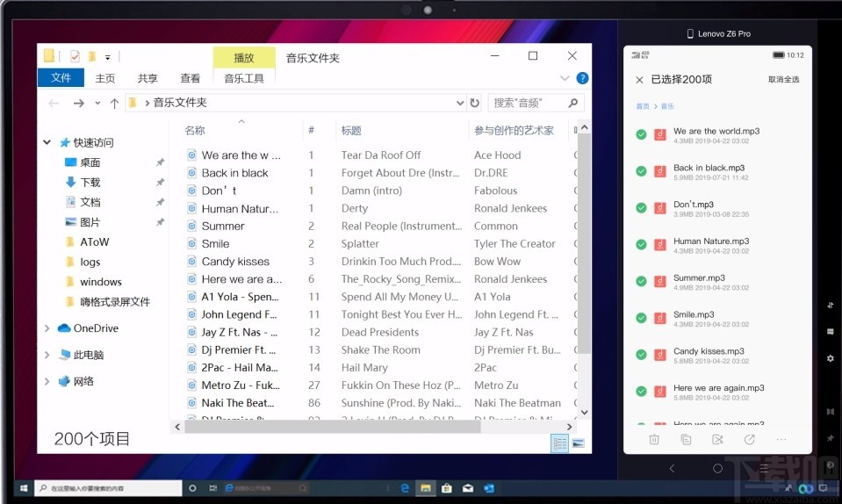Collapse the 快速访问 tree node
Screen dimensions: 842x504
coord(47,142)
